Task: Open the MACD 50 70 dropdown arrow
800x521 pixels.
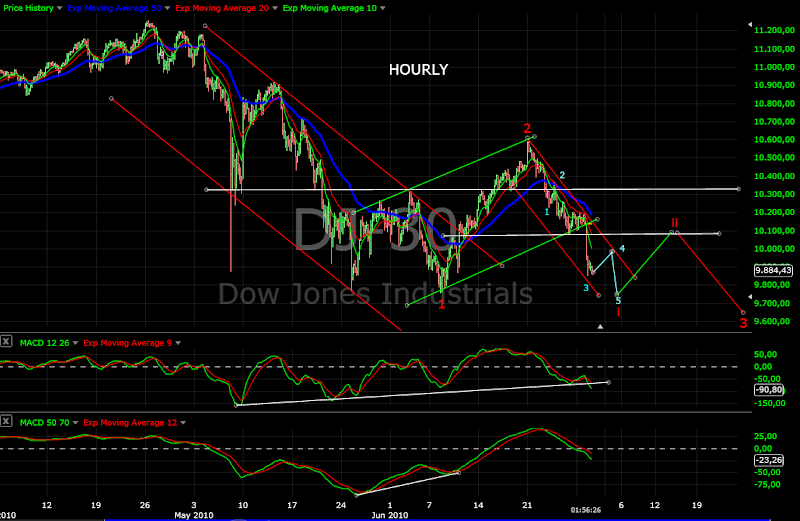Action: tap(75, 423)
